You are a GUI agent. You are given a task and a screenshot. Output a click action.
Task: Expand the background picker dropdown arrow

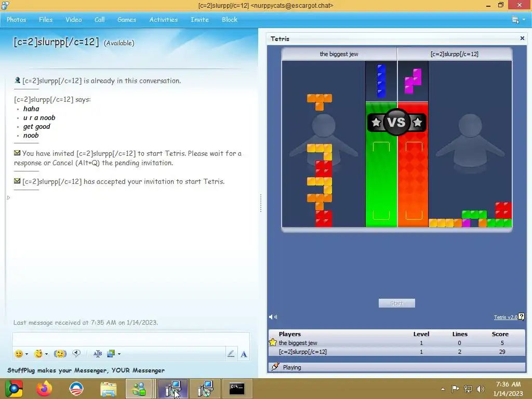[x=119, y=354]
